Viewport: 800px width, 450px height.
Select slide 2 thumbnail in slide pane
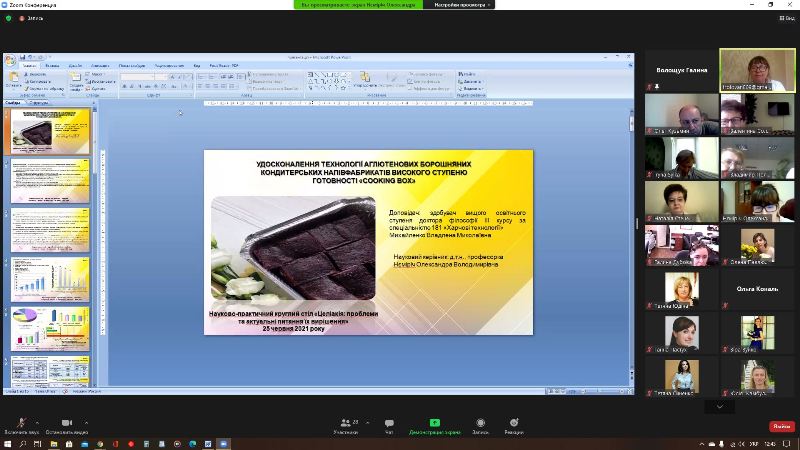[x=50, y=181]
